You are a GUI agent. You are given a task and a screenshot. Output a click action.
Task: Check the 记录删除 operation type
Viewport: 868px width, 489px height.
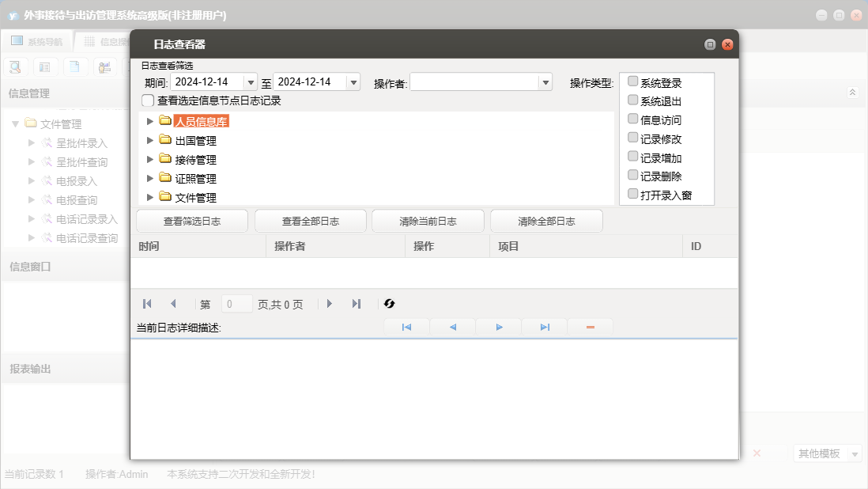click(x=632, y=175)
